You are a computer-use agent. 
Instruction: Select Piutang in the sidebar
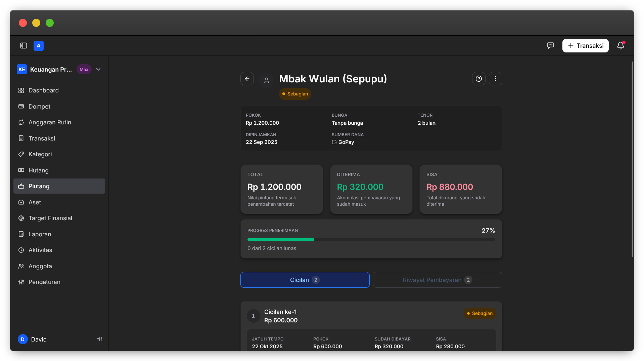[x=59, y=186]
